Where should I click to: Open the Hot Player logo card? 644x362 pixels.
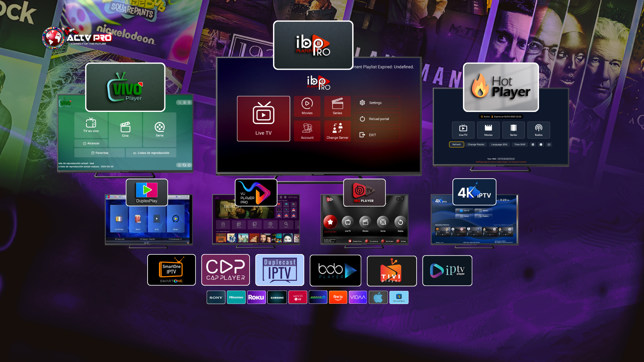[501, 87]
